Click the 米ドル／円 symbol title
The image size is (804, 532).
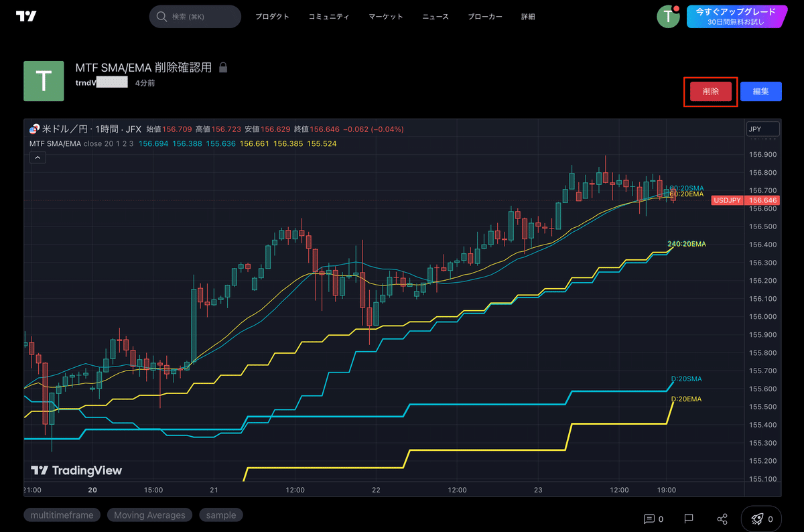66,129
